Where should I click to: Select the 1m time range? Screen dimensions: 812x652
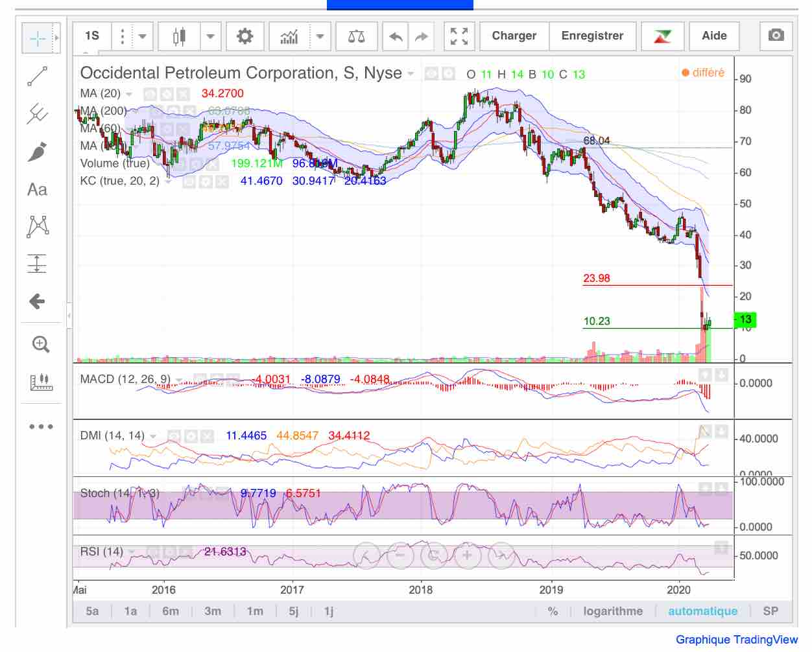[x=255, y=611]
